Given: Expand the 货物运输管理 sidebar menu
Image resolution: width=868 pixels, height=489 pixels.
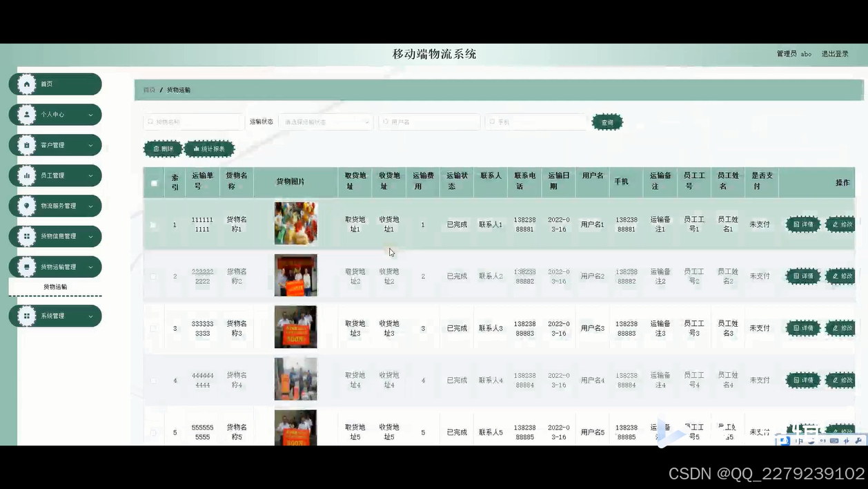Looking at the screenshot, I should coord(55,266).
